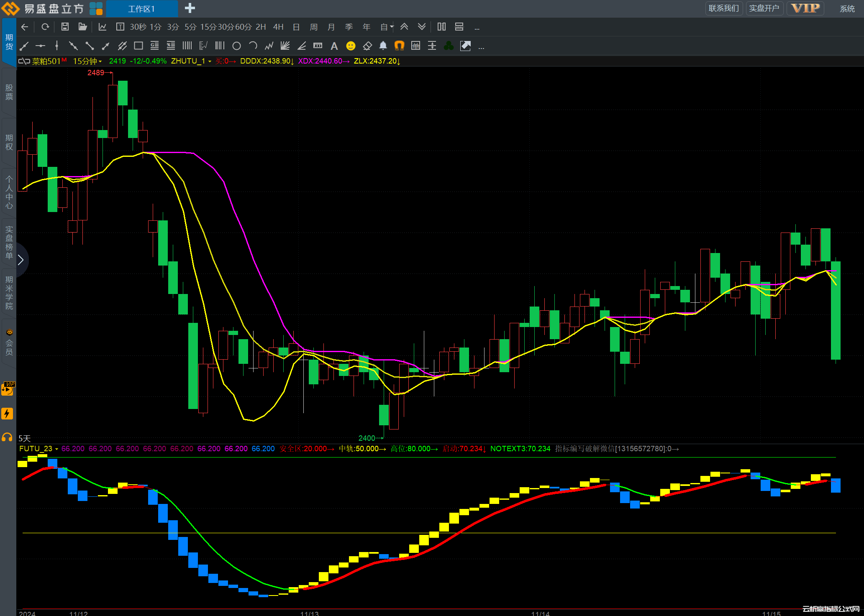Toggle the magnet snap mode
The height and width of the screenshot is (616, 864).
coord(400,46)
